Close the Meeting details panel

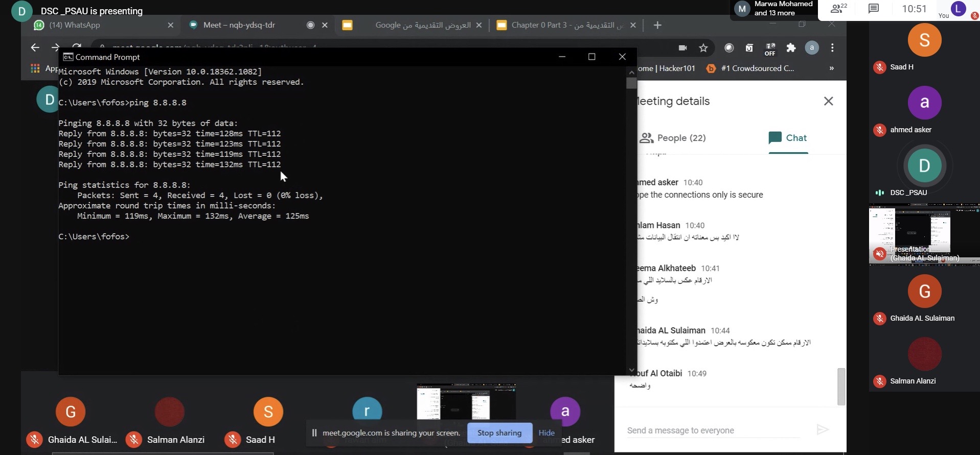click(x=828, y=101)
